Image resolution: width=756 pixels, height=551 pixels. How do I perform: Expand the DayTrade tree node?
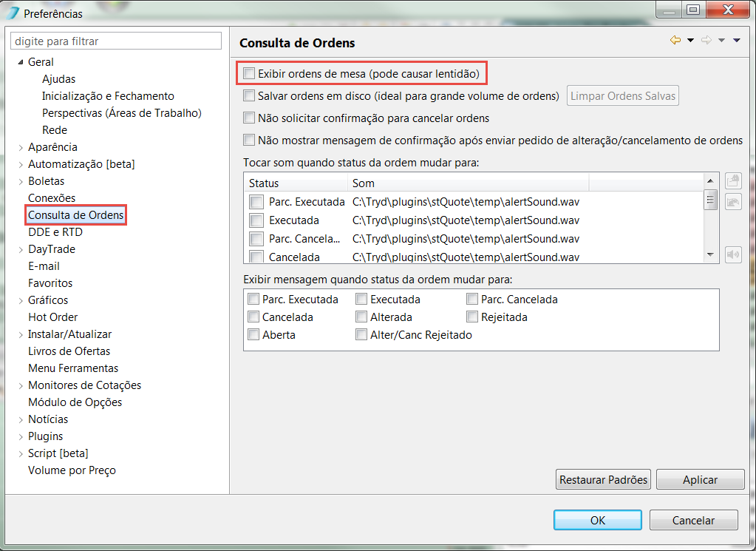[20, 249]
